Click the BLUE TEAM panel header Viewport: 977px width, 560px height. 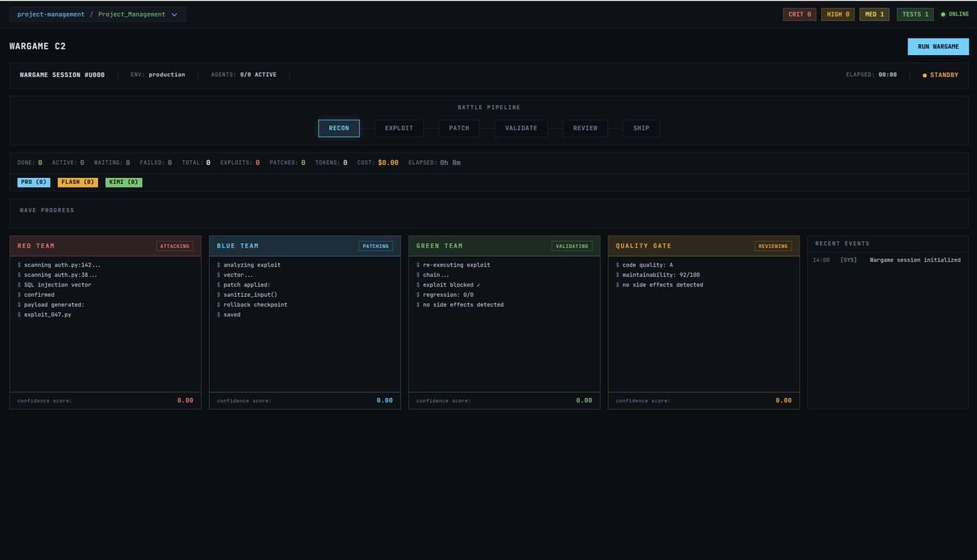(305, 246)
